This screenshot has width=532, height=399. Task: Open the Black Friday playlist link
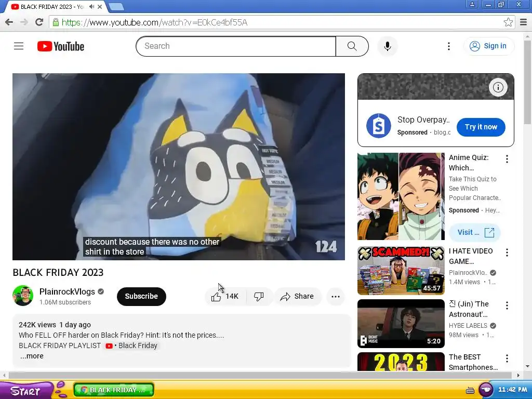pos(131,345)
